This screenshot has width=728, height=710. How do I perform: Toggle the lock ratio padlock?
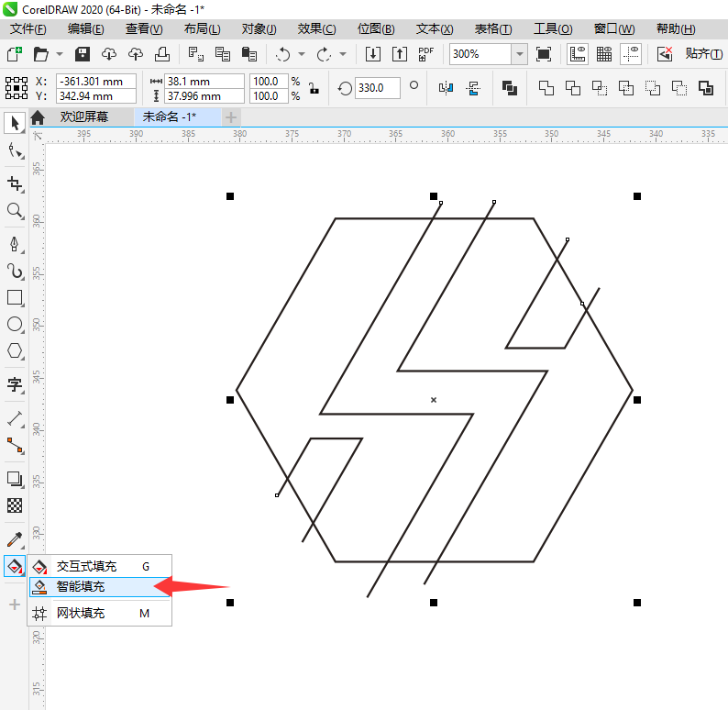pyautogui.click(x=314, y=88)
